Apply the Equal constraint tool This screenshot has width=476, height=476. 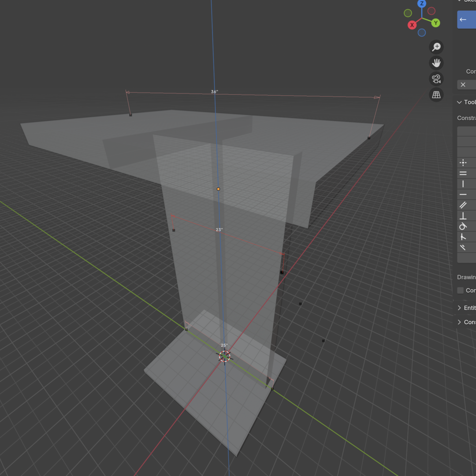coord(463,173)
